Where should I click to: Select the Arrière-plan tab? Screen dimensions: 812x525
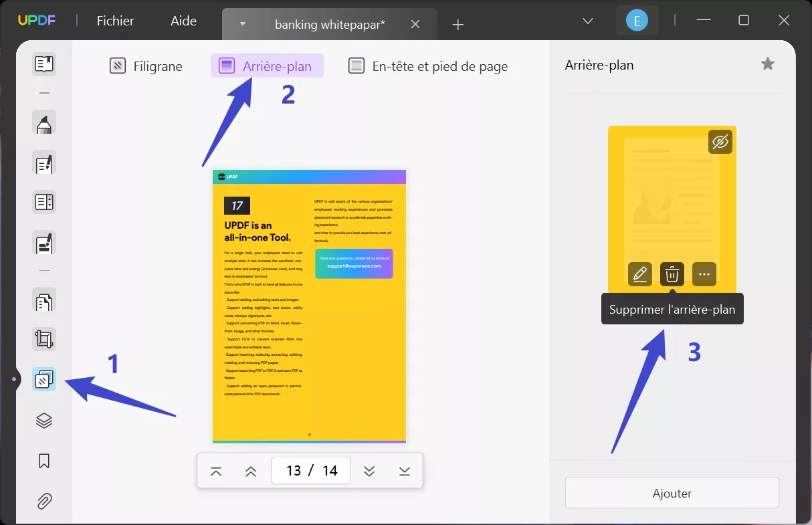[267, 66]
